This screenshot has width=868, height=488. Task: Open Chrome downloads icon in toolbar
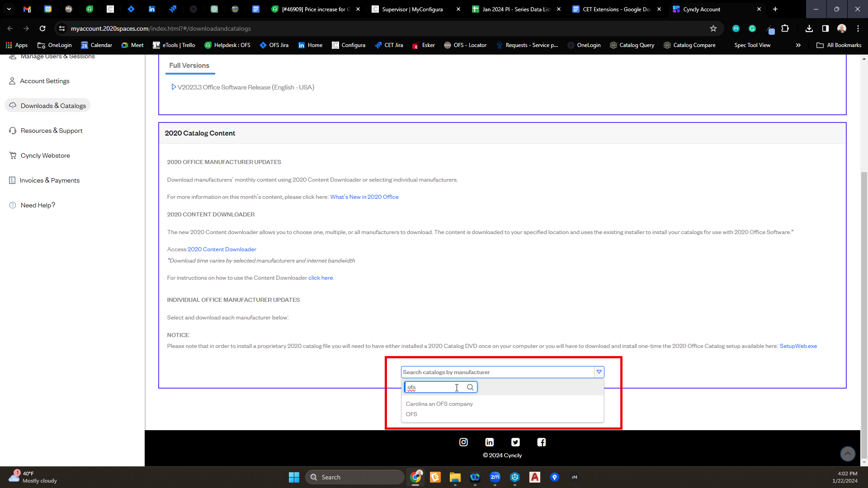pos(809,28)
